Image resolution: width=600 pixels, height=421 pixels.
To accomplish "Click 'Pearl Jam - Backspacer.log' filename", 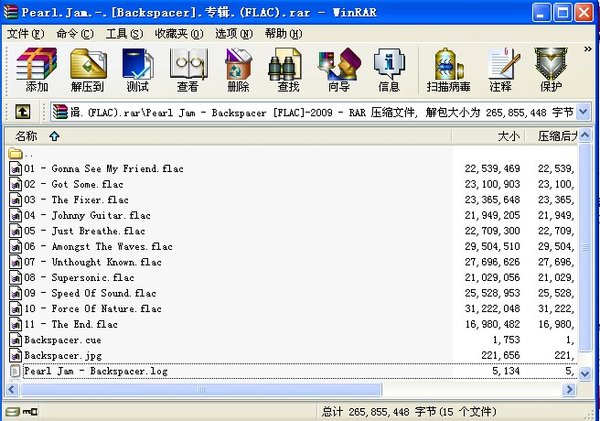I will pos(96,371).
